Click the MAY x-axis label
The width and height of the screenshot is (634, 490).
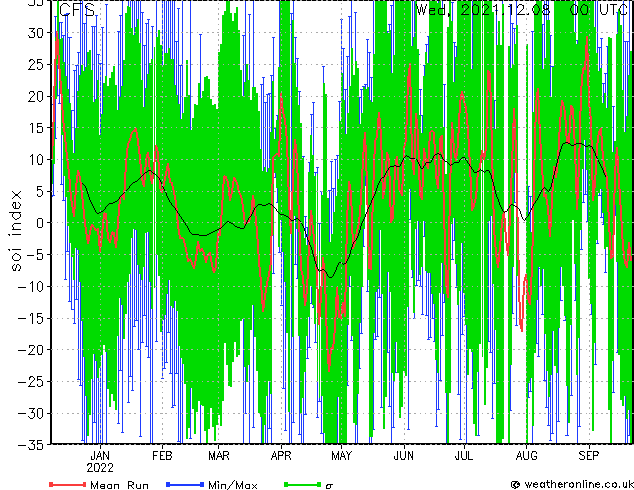[x=342, y=456]
